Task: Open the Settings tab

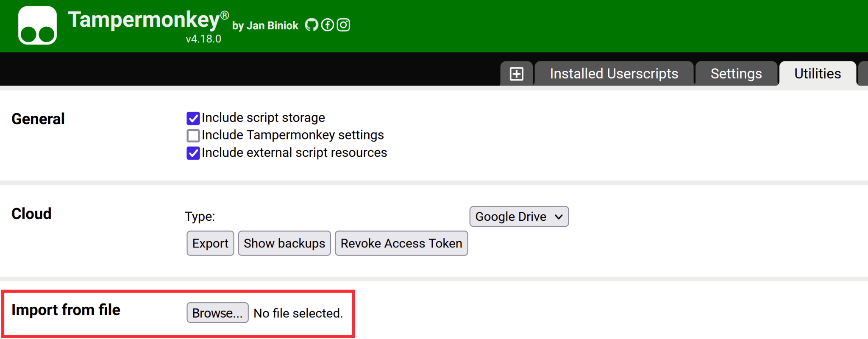Action: point(736,74)
